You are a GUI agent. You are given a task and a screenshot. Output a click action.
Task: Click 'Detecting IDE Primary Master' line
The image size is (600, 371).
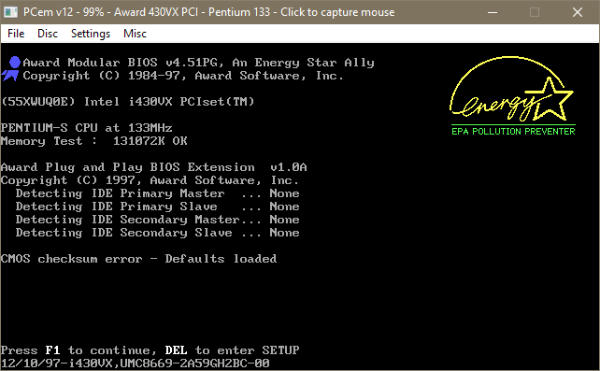[x=157, y=194]
